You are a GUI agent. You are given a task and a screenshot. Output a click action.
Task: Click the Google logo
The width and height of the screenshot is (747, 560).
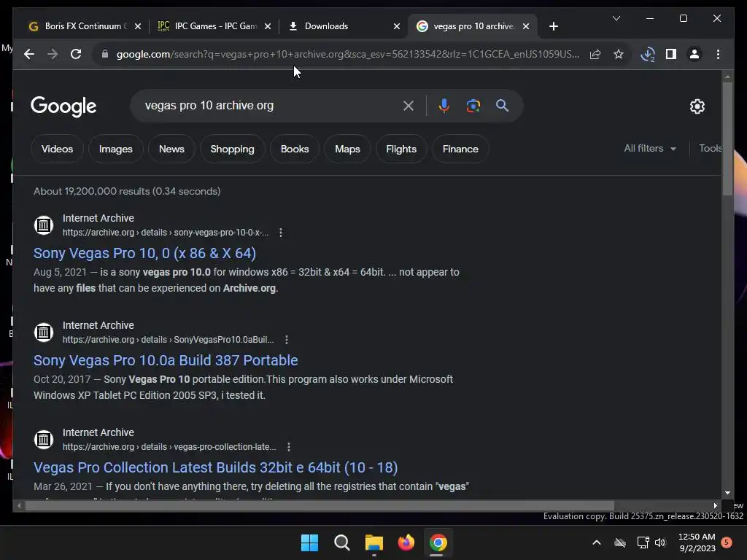(x=63, y=106)
